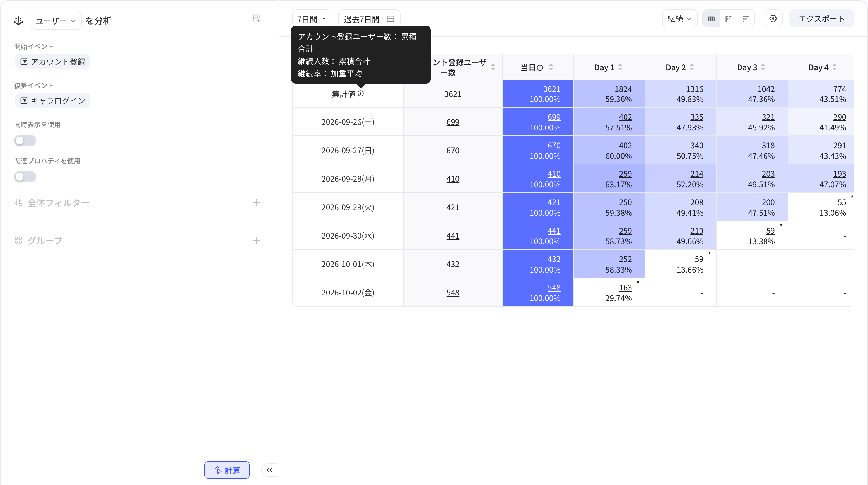The height and width of the screenshot is (485, 868).
Task: Open the 193 Day 4 value for 2026-09-28
Action: 840,174
